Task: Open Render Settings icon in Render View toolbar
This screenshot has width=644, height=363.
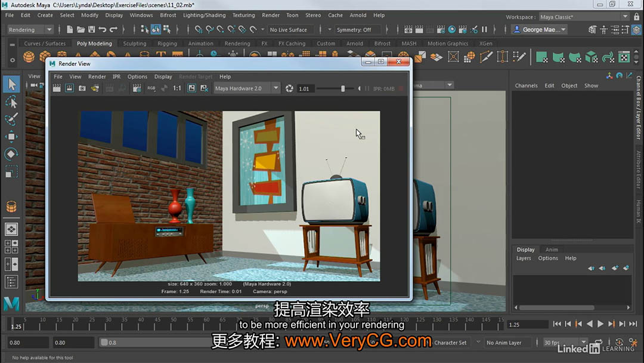Action: 137,88
